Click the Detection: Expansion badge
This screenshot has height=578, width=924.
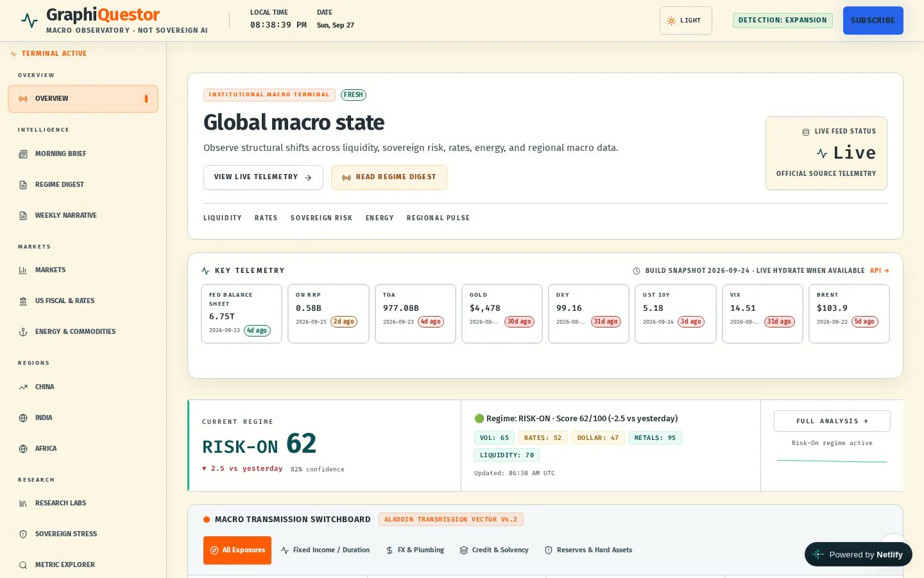click(783, 21)
